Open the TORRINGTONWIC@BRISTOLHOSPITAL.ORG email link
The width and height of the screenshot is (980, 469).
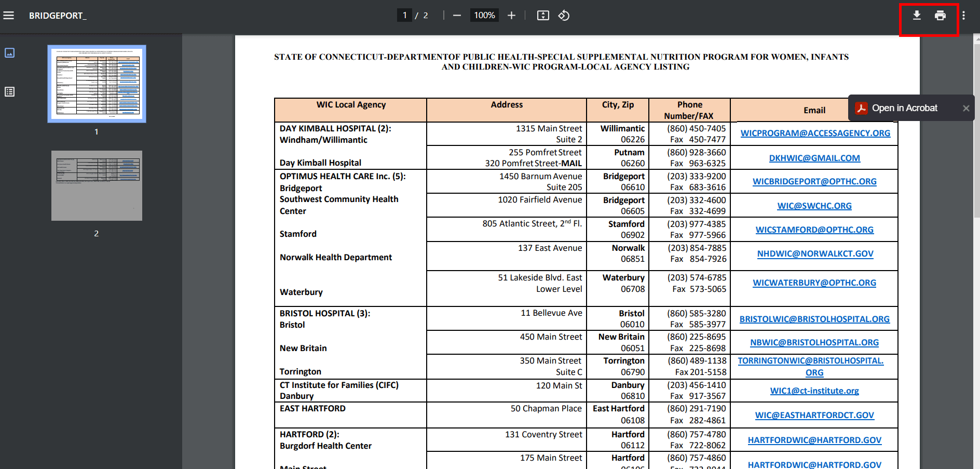point(811,367)
